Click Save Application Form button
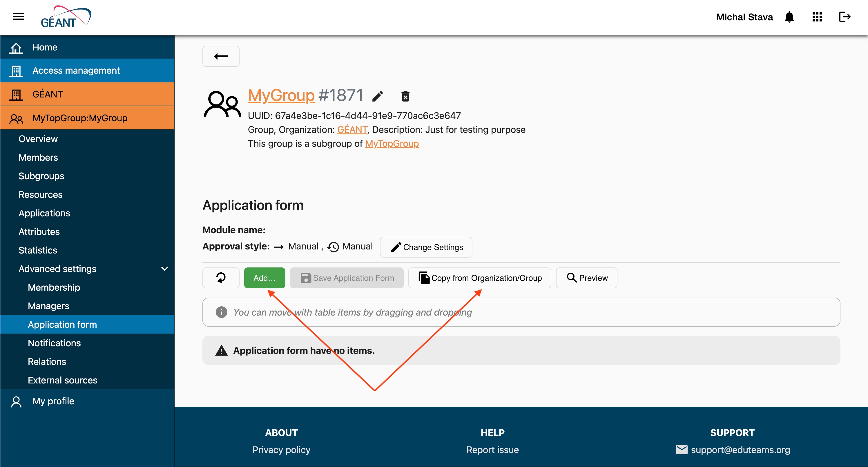This screenshot has width=868, height=467. click(x=346, y=278)
